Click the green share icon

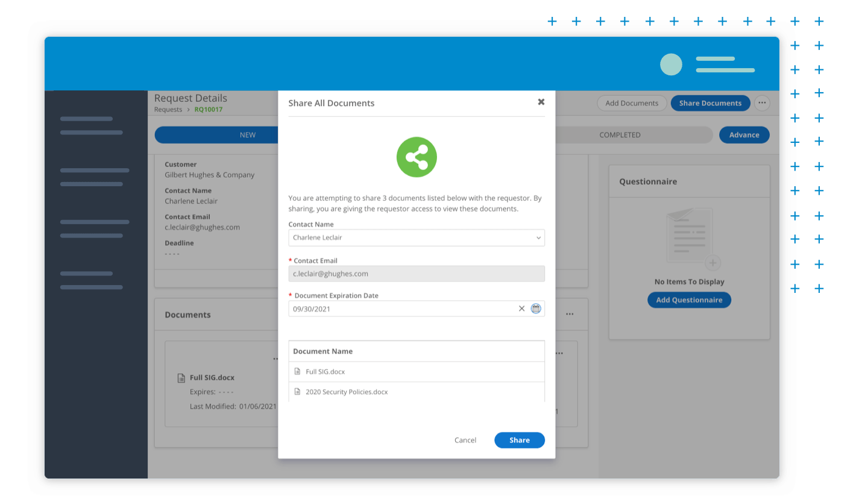(x=417, y=157)
